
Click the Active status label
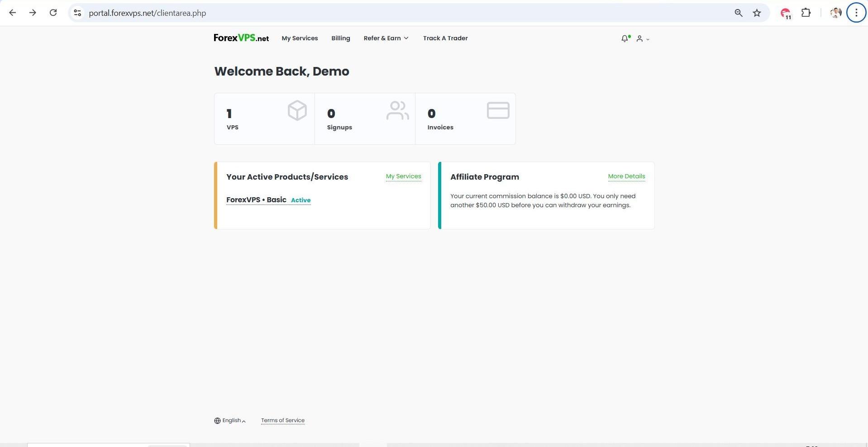tap(300, 200)
